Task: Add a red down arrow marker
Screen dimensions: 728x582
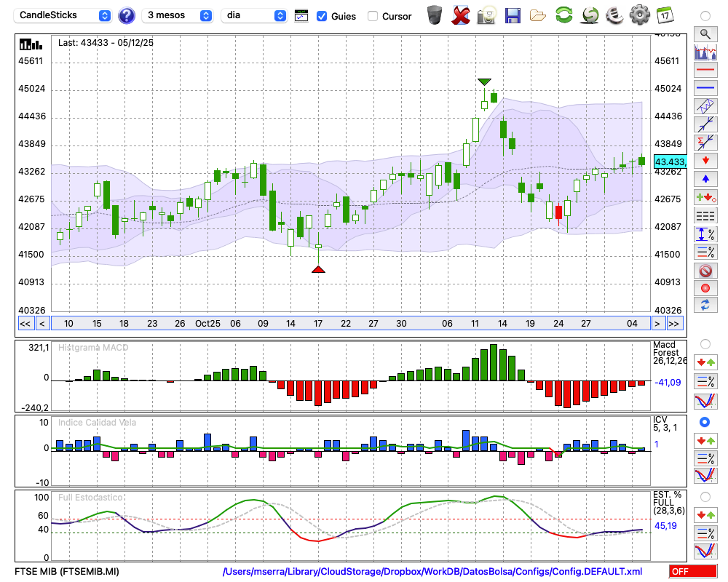Action: tap(705, 161)
